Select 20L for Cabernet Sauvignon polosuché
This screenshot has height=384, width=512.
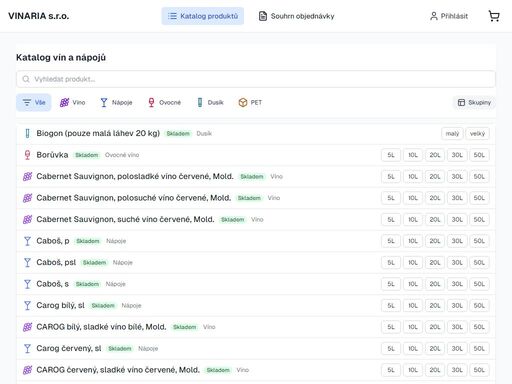435,198
